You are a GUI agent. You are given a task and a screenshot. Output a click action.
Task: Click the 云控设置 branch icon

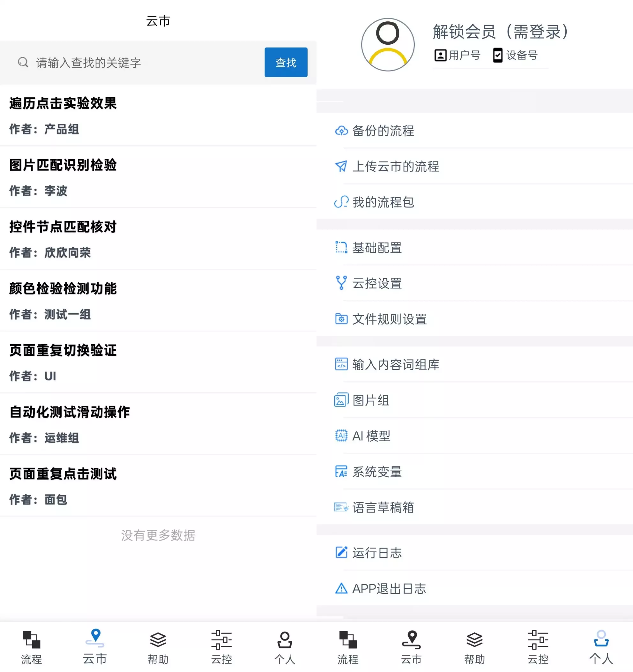click(341, 283)
